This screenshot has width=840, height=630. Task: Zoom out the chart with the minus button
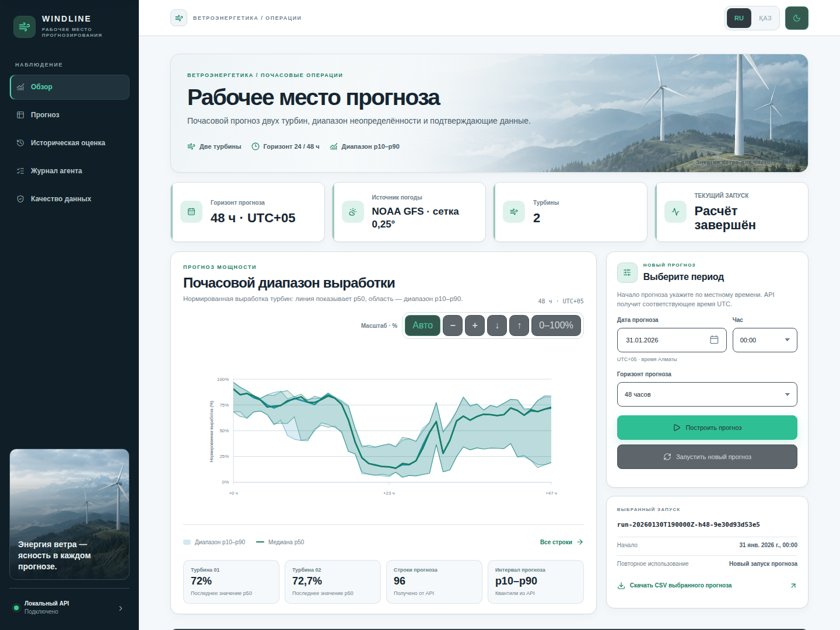click(x=453, y=325)
